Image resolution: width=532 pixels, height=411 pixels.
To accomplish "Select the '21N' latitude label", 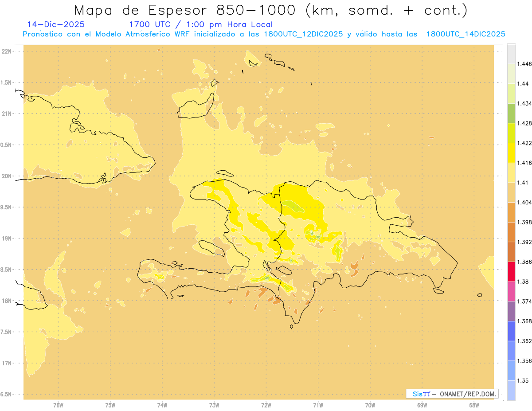I will click(x=7, y=114).
